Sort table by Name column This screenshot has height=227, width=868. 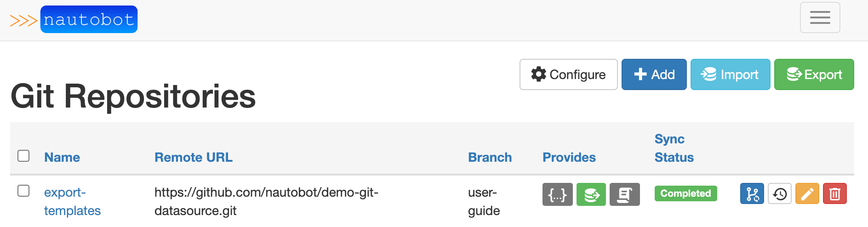(x=62, y=157)
